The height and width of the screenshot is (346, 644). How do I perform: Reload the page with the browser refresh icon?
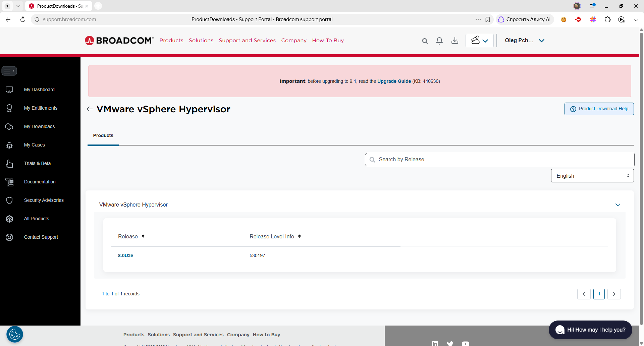click(x=22, y=19)
